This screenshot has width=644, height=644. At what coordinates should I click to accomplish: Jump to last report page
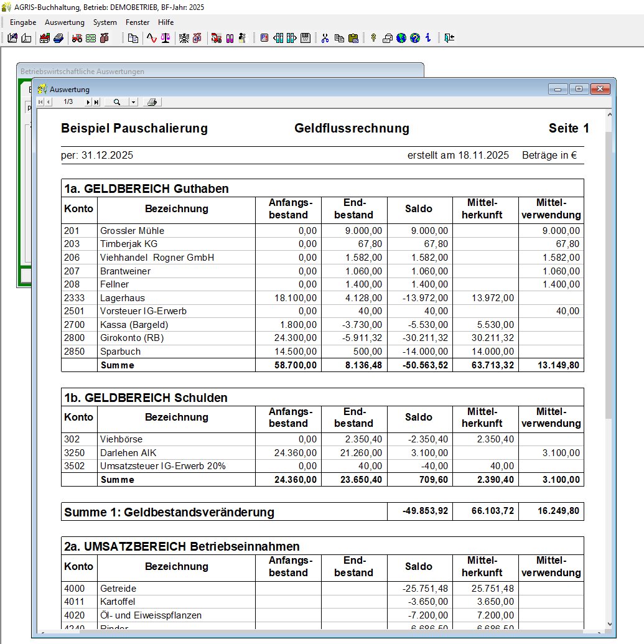tap(96, 102)
